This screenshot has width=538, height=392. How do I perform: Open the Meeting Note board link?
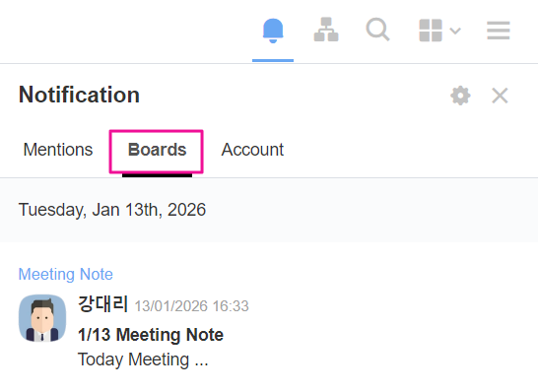click(66, 274)
